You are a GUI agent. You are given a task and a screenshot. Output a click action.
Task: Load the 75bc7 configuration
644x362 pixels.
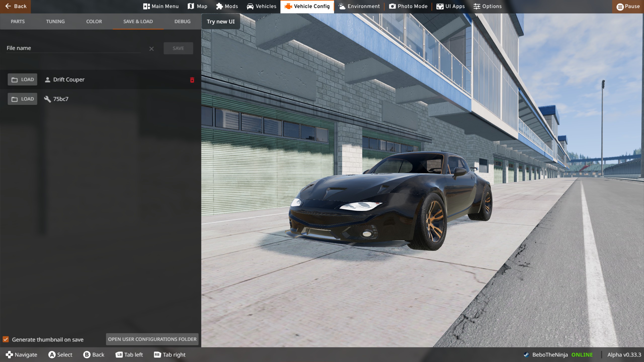(22, 99)
